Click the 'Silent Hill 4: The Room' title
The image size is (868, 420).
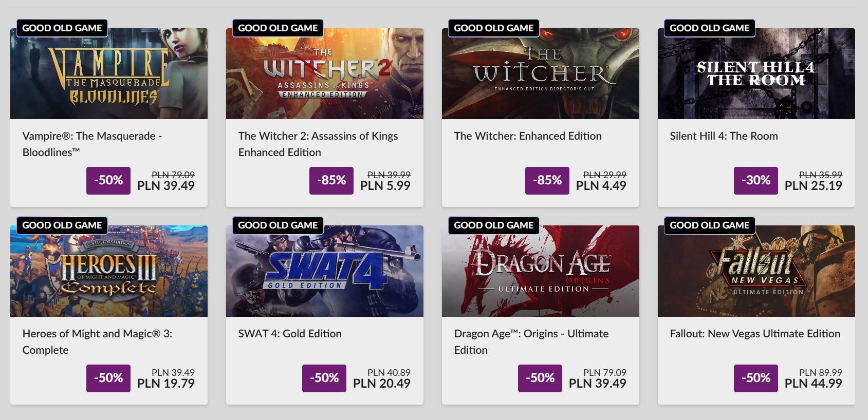click(x=724, y=136)
